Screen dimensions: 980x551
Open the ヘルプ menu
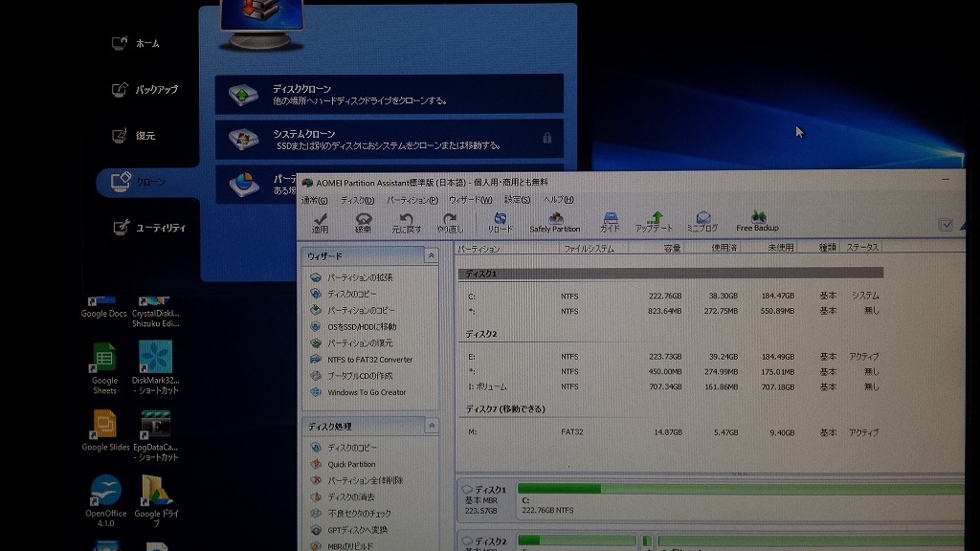tap(558, 200)
